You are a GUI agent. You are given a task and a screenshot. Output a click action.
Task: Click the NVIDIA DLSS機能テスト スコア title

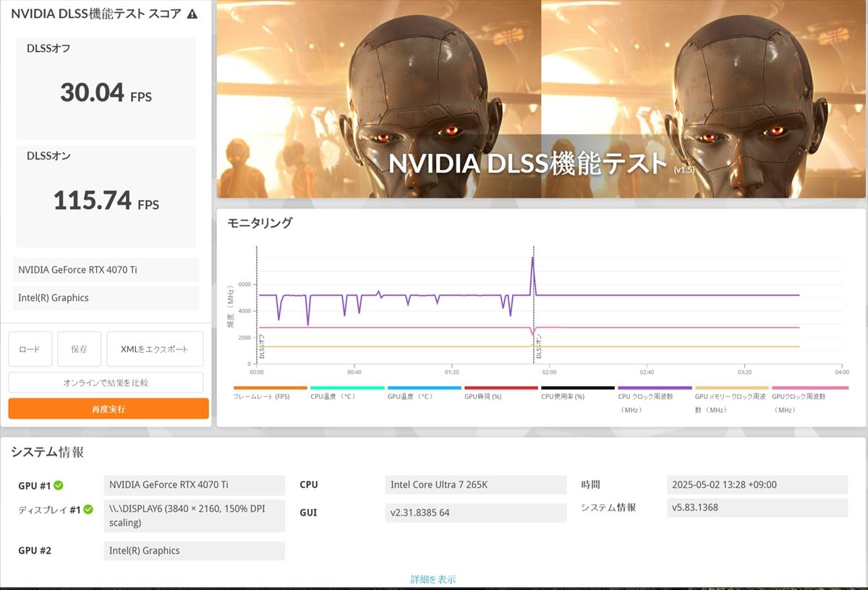coord(95,14)
